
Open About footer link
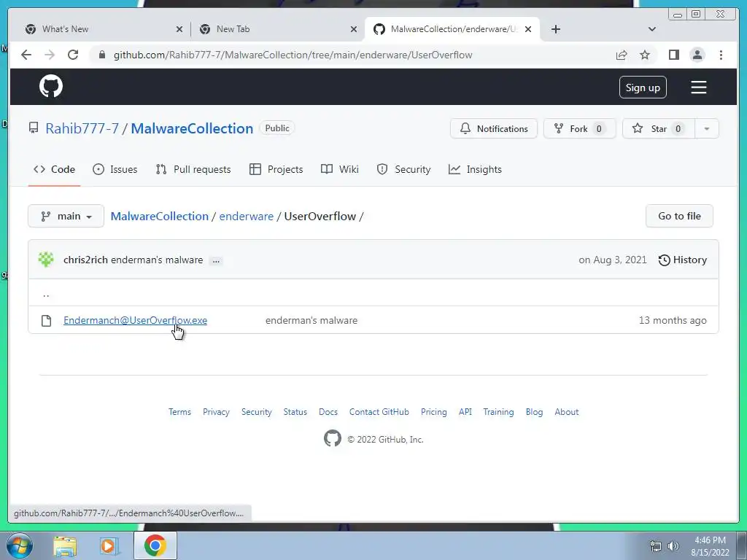567,412
